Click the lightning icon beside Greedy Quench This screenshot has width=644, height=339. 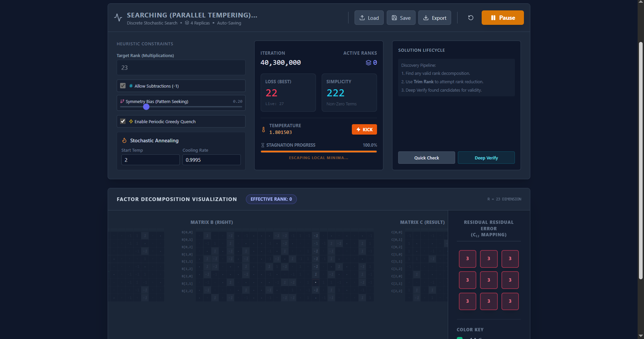[131, 122]
